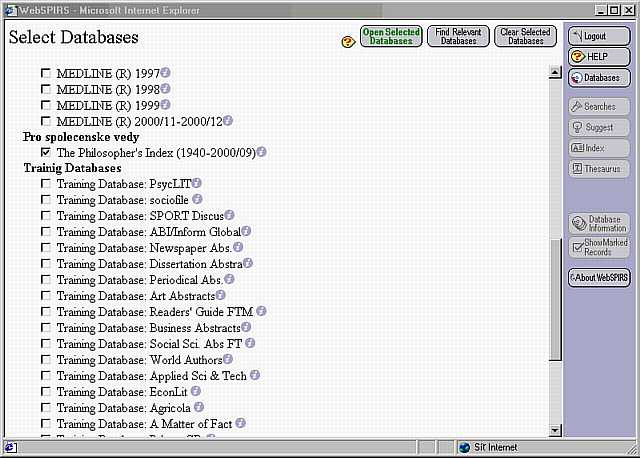Show info for Training Database PsycLIT
The image size is (640, 458).
pos(197,183)
